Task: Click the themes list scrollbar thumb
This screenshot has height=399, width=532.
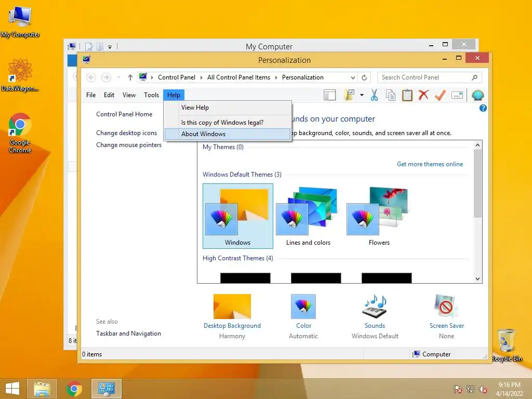Action: click(x=478, y=183)
